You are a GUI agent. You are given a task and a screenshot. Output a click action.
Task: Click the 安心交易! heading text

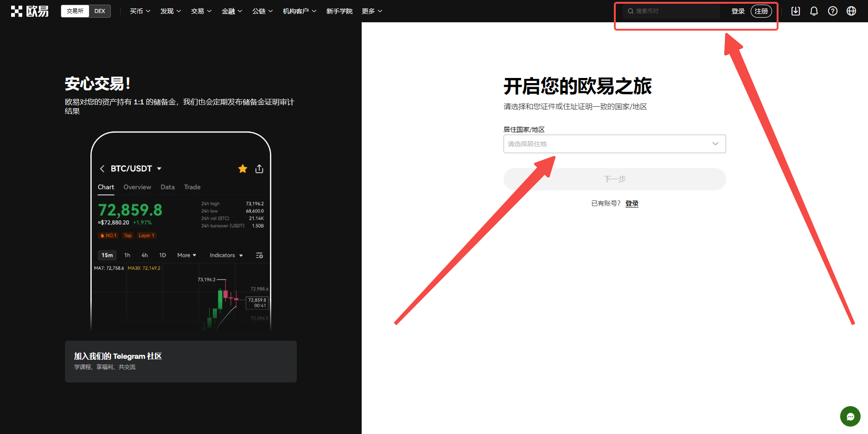pyautogui.click(x=97, y=84)
